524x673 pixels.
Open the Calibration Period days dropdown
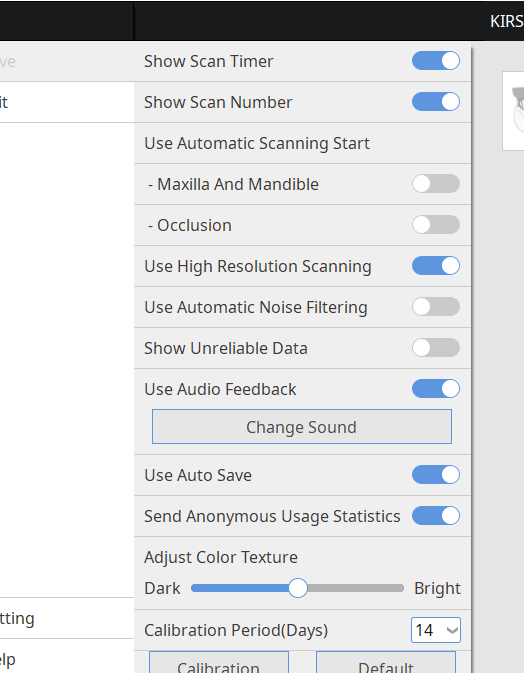(x=436, y=630)
